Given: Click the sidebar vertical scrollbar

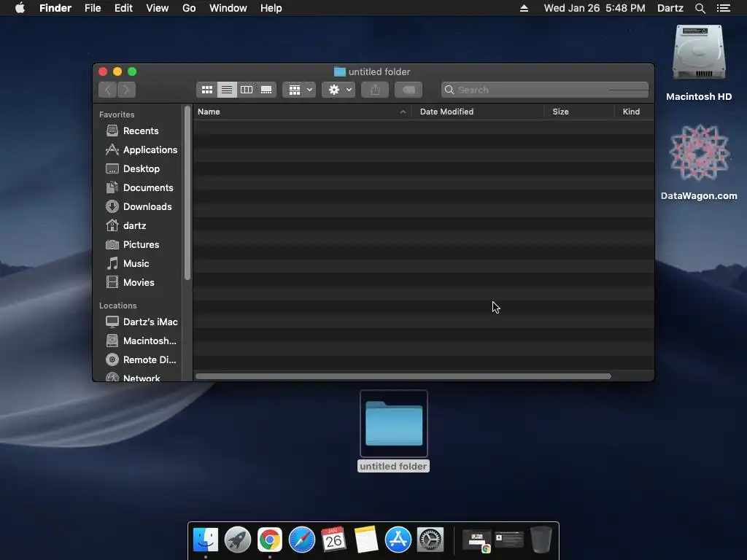Looking at the screenshot, I should point(187,192).
